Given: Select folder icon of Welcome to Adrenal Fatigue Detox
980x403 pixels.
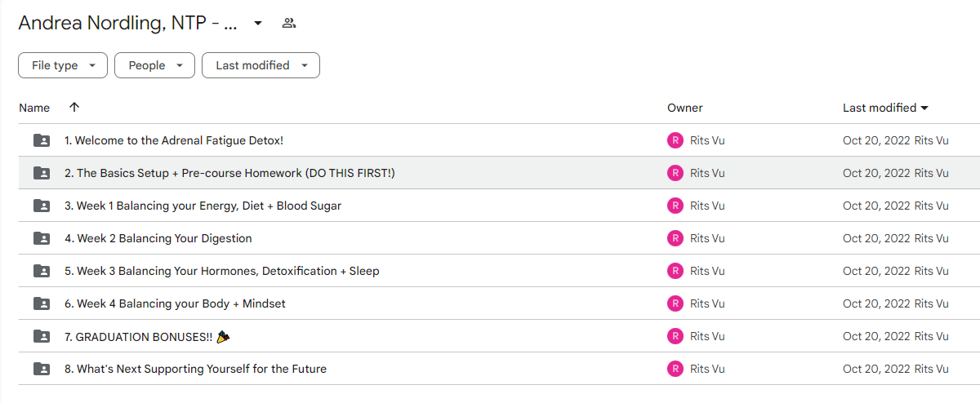Looking at the screenshot, I should click(41, 140).
